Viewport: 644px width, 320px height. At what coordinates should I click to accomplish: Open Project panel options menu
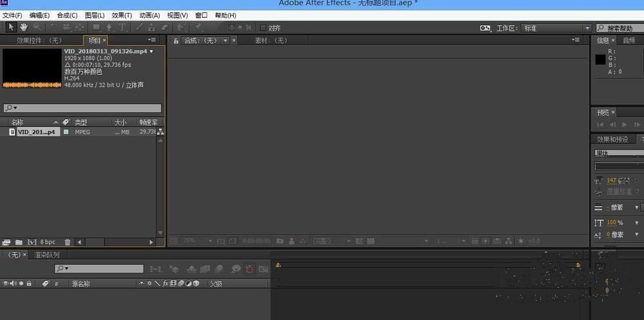pyautogui.click(x=152, y=40)
